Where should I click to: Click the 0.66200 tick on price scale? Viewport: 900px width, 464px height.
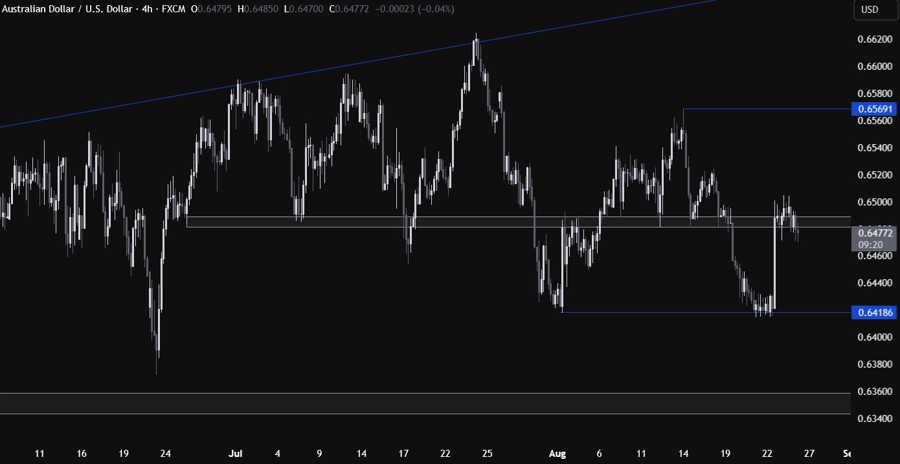click(873, 39)
